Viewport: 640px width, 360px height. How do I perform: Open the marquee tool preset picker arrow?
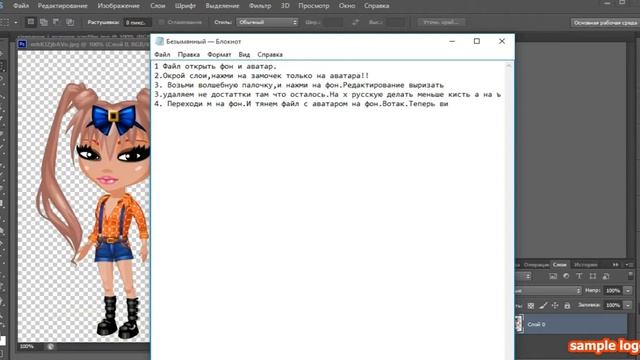[x=16, y=22]
